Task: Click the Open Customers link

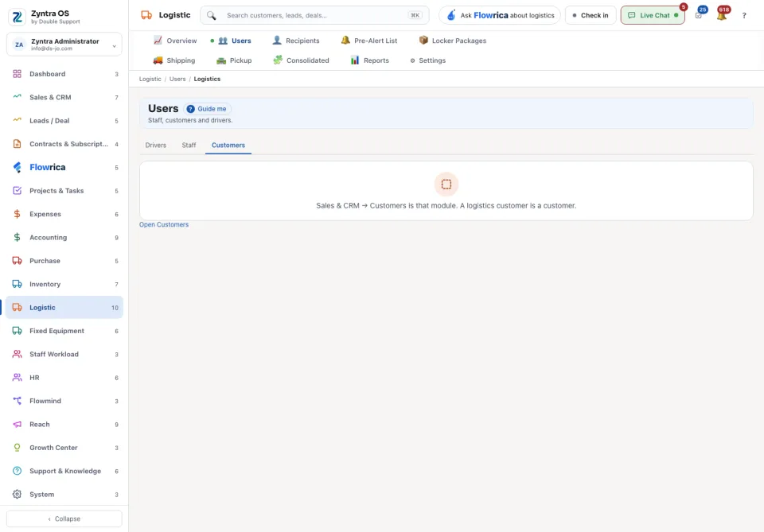Action: 164,224
